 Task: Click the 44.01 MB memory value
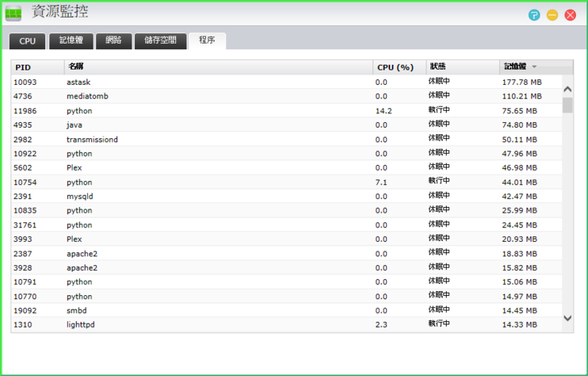pos(520,183)
